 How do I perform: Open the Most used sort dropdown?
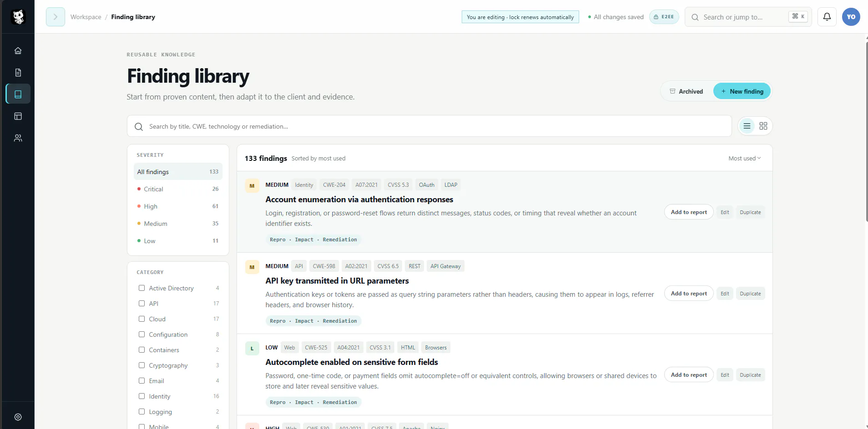tap(744, 158)
